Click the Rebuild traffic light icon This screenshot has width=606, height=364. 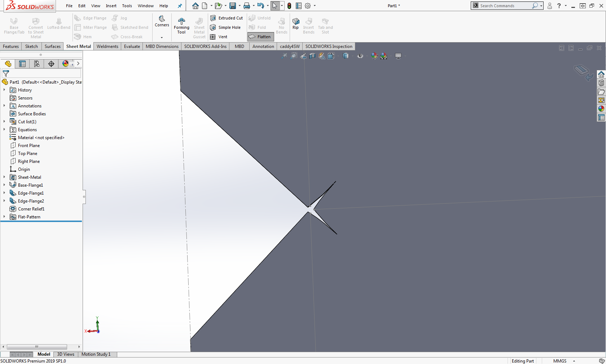click(289, 6)
